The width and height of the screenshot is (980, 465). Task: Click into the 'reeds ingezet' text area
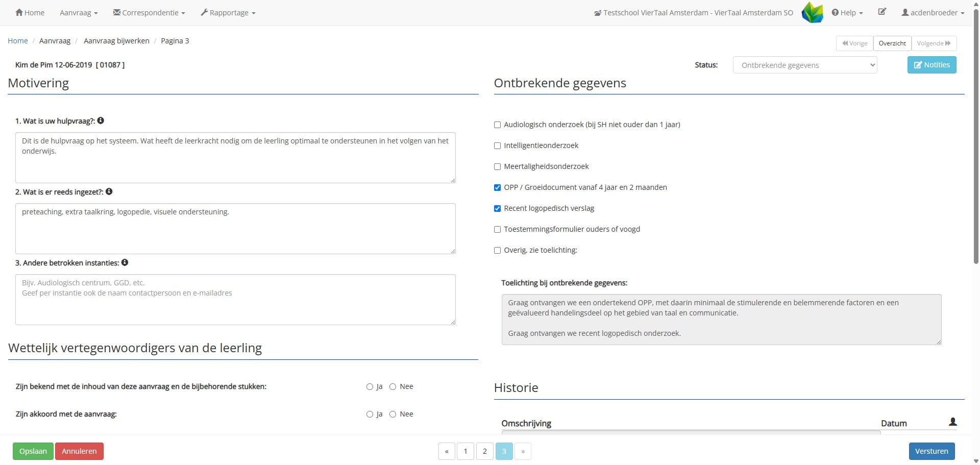click(235, 229)
